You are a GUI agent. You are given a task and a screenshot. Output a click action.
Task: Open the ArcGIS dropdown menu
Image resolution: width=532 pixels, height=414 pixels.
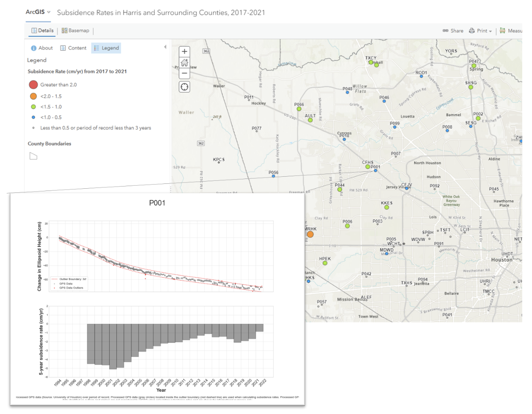coord(38,12)
